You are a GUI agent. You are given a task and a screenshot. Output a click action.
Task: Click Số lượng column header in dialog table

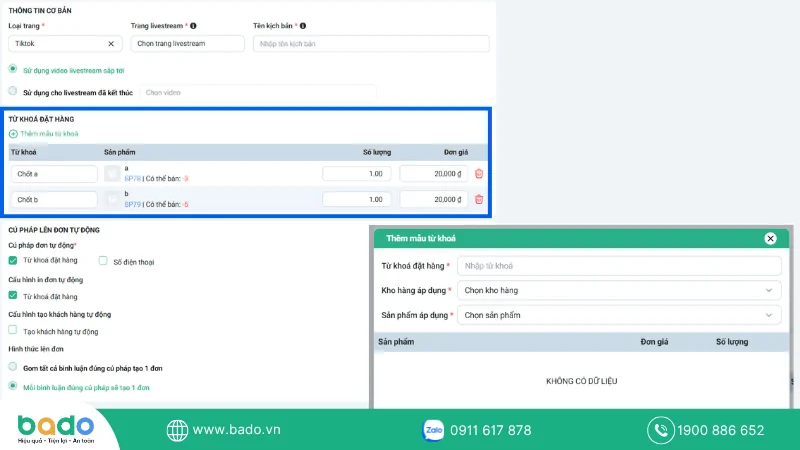pyautogui.click(x=732, y=342)
